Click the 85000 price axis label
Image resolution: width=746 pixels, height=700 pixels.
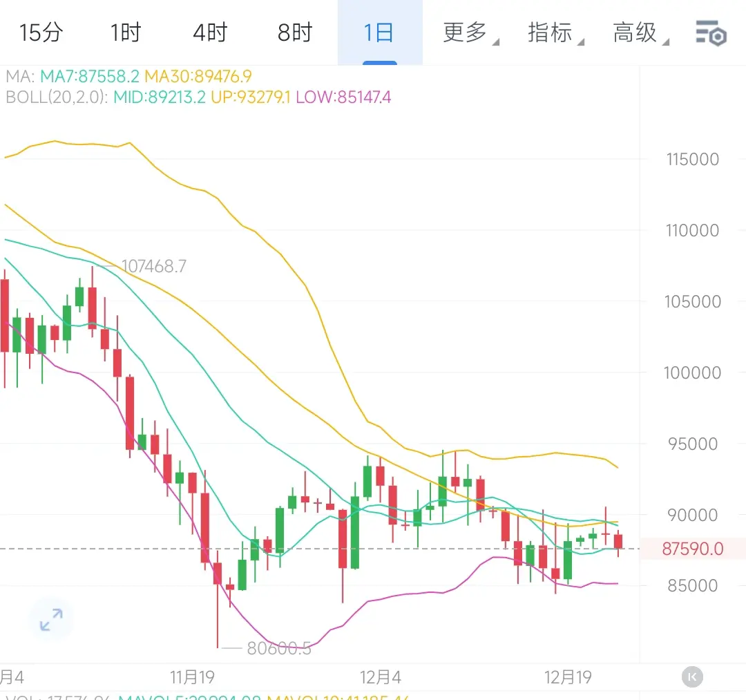pyautogui.click(x=693, y=585)
